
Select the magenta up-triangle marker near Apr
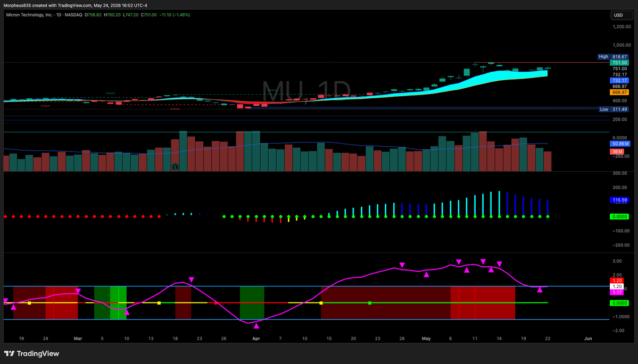tap(256, 326)
